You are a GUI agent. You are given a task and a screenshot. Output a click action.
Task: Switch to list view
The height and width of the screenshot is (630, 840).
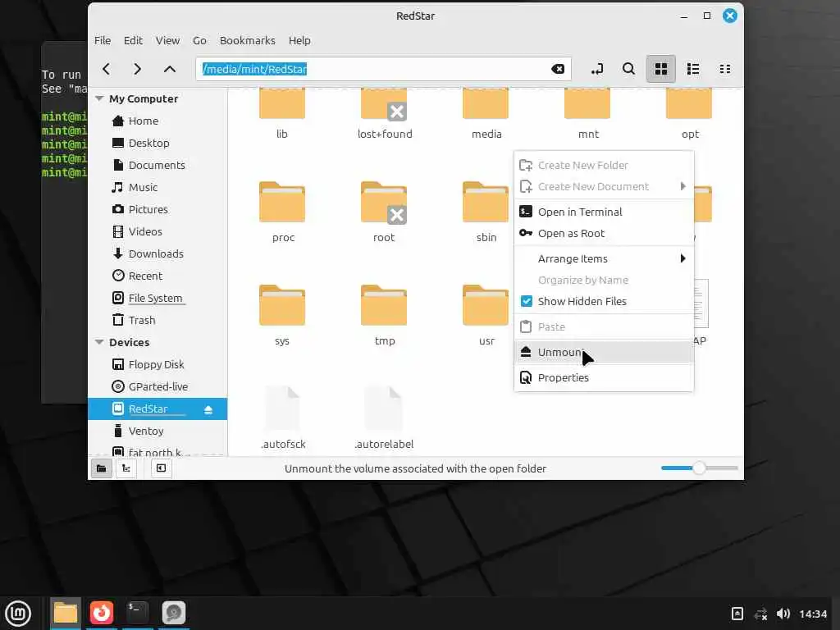[x=693, y=69]
